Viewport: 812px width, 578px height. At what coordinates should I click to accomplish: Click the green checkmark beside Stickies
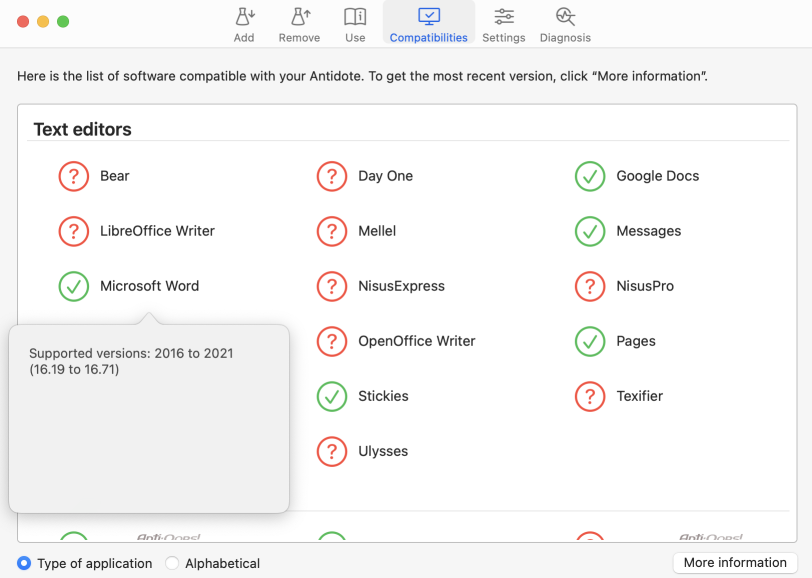pyautogui.click(x=331, y=396)
